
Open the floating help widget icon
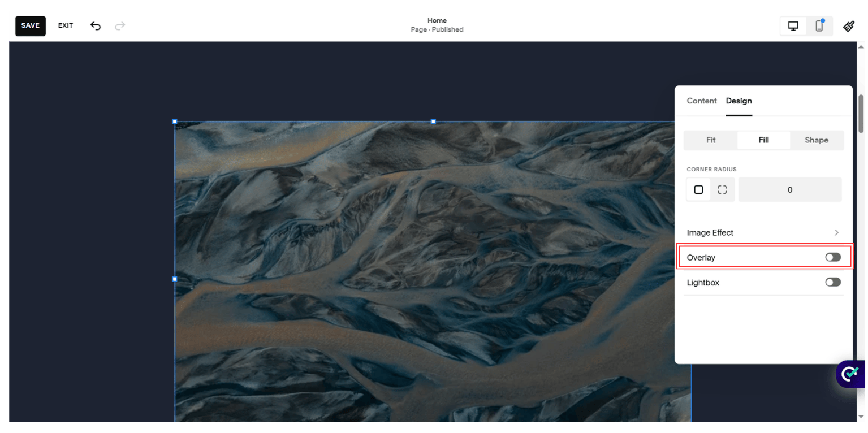click(x=850, y=374)
